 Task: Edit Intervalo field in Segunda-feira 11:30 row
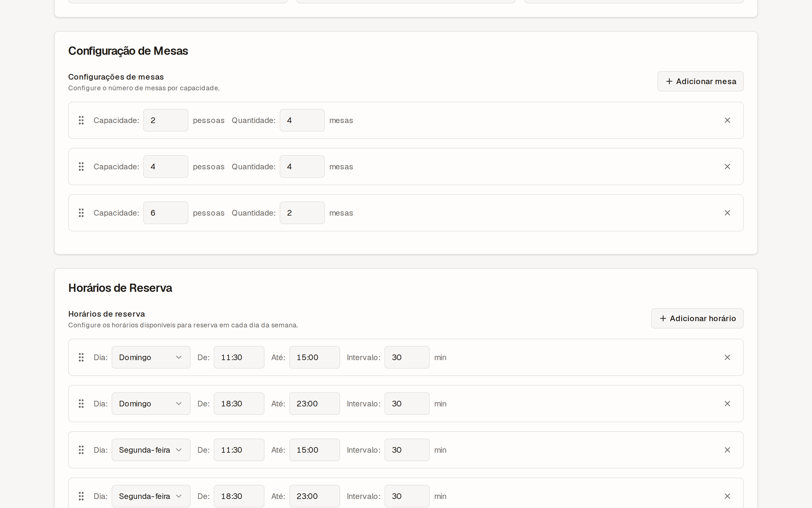(407, 450)
